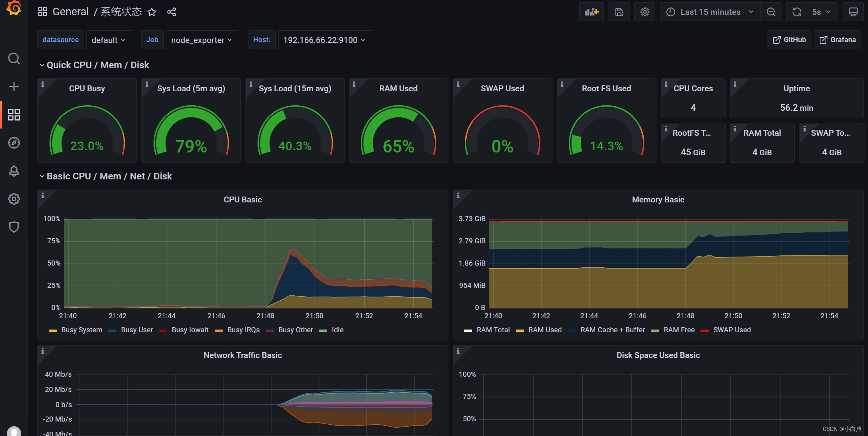Click the info icon on CPU Busy panel
Image resolution: width=868 pixels, height=436 pixels.
coord(43,84)
